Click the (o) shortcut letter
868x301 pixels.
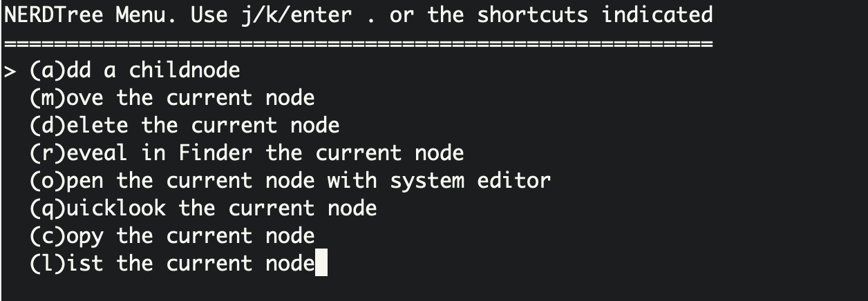pos(48,181)
